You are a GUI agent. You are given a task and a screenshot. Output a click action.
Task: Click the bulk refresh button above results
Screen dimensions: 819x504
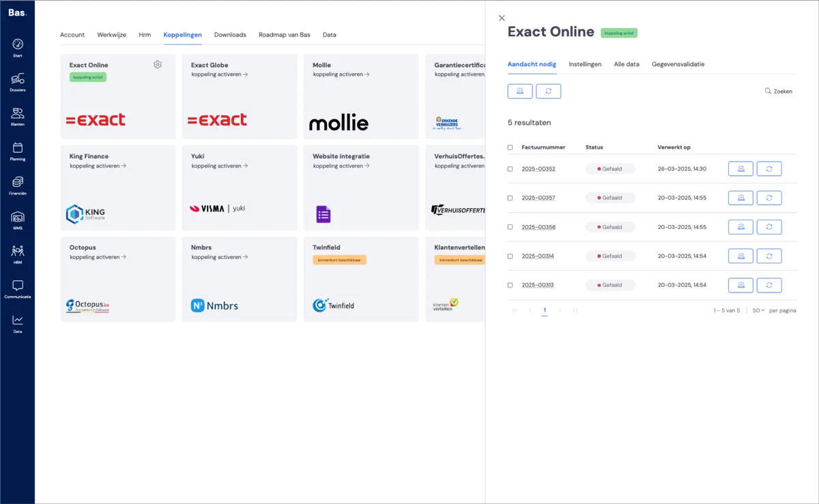coord(549,91)
